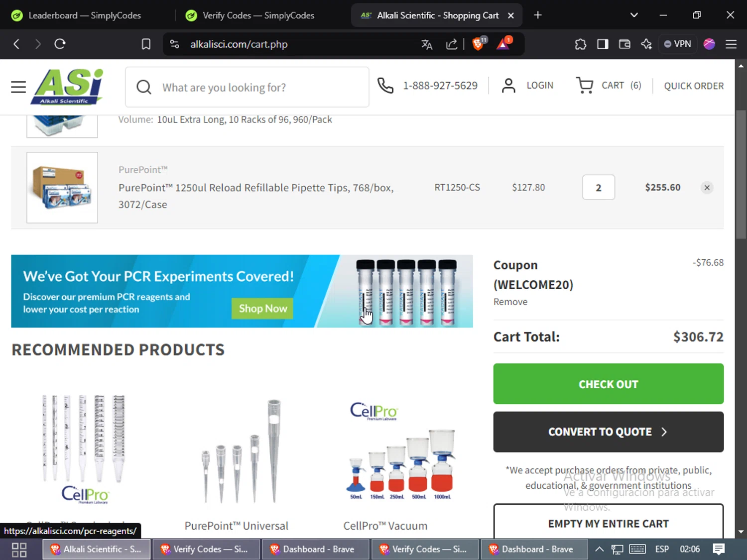Viewport: 747px width, 560px height.
Task: Switch to Leaderboard — SimplyCodes tab
Action: pos(85,15)
